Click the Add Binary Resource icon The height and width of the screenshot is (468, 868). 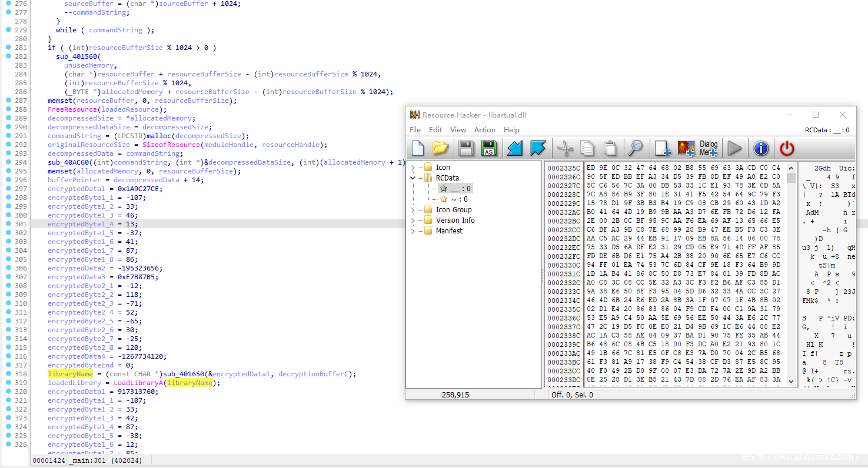coord(663,148)
